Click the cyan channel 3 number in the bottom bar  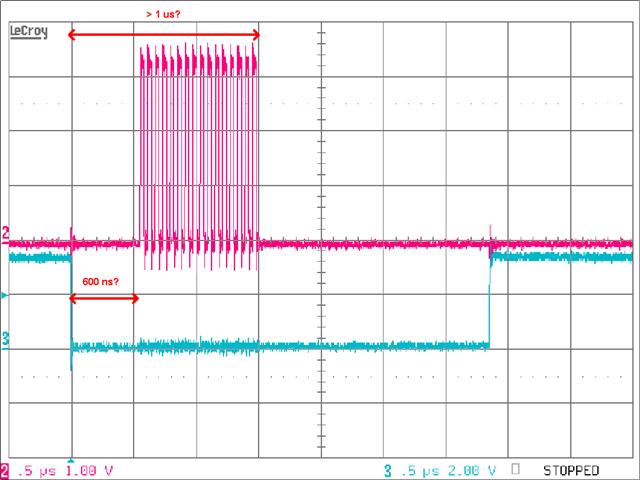387,471
